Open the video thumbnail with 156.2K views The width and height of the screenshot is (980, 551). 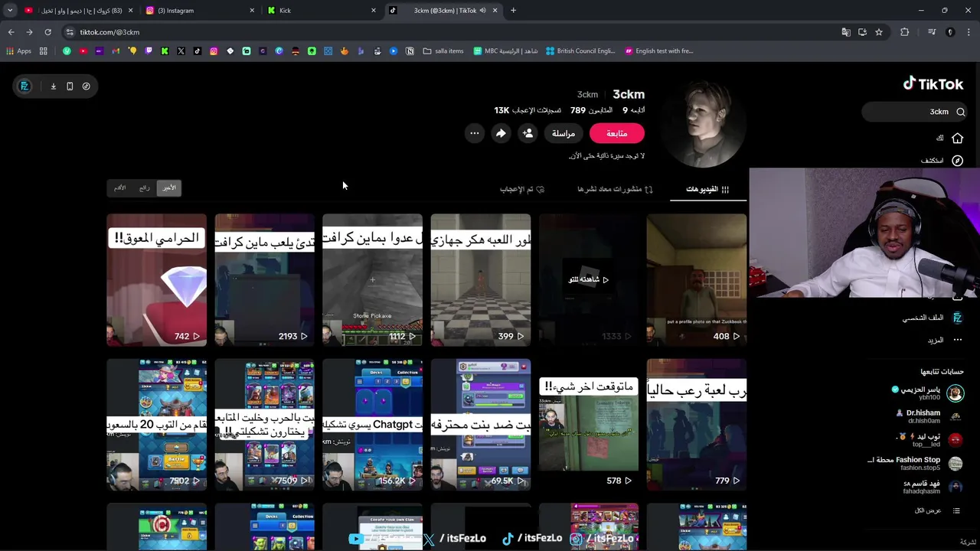coord(372,425)
